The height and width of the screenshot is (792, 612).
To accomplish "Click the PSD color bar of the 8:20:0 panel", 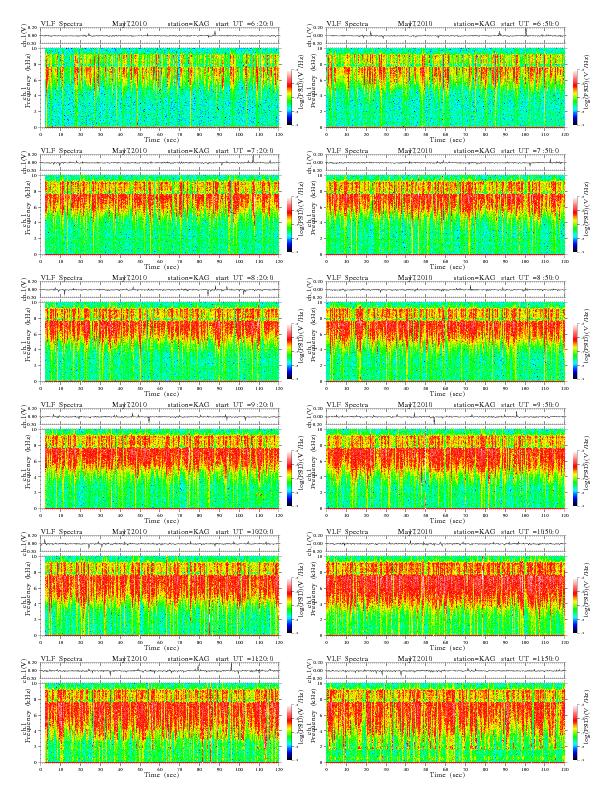I will point(289,352).
